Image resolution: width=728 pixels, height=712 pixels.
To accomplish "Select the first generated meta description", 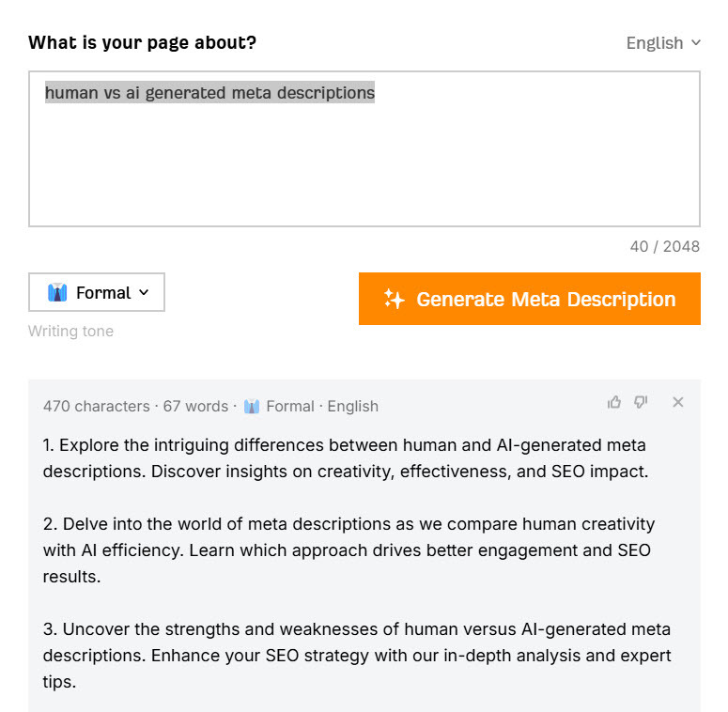I will coord(345,457).
